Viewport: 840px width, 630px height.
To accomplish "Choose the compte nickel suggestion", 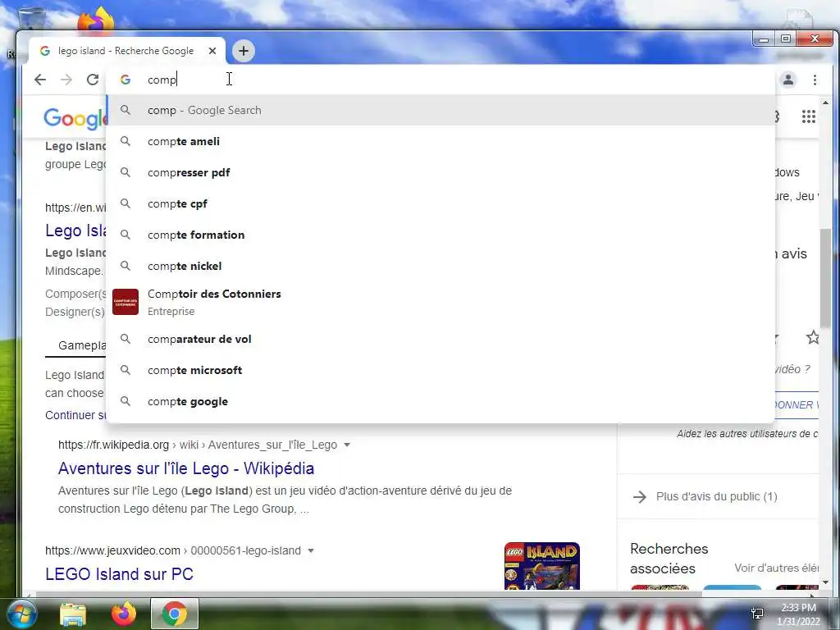I will point(441,266).
